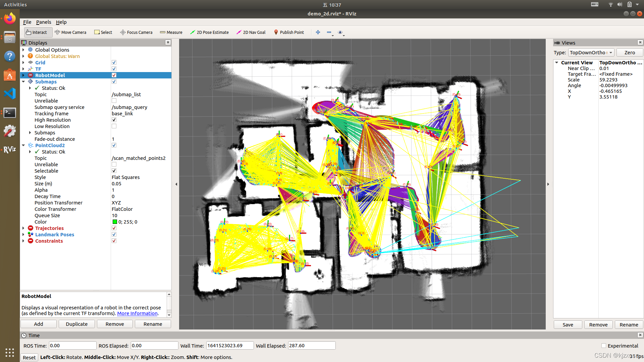Choose the Measure tool
644x362 pixels.
coord(171,32)
